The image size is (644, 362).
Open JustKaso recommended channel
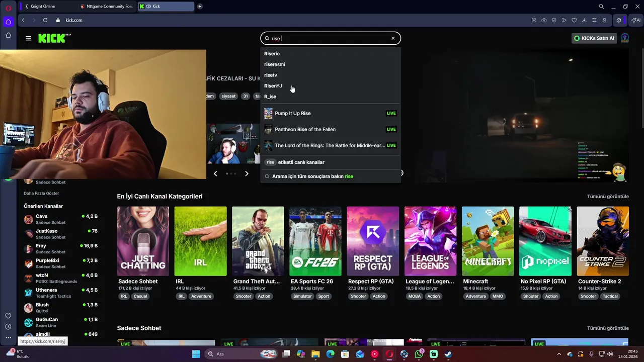coord(61,234)
